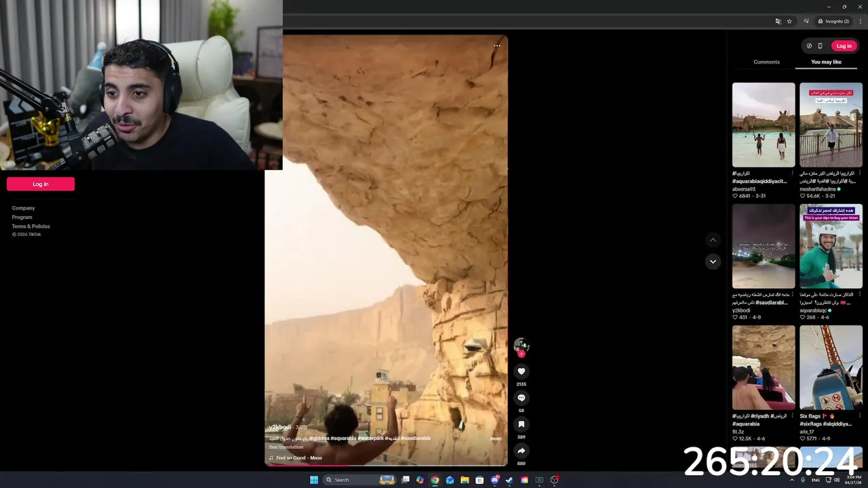
Task: Open the y2kbodi creator avatar
Action: point(521,345)
